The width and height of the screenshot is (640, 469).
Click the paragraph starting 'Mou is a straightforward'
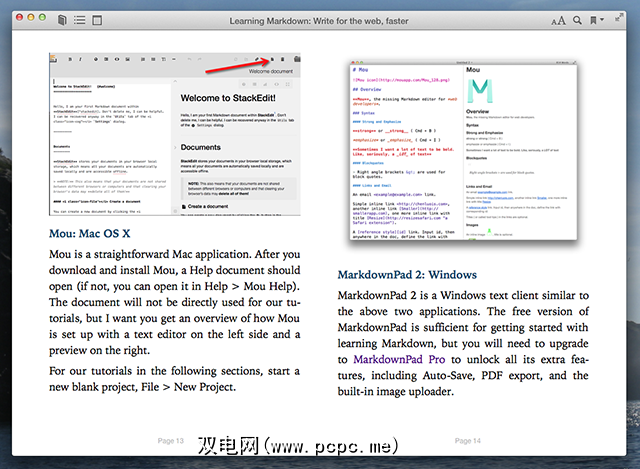click(175, 302)
